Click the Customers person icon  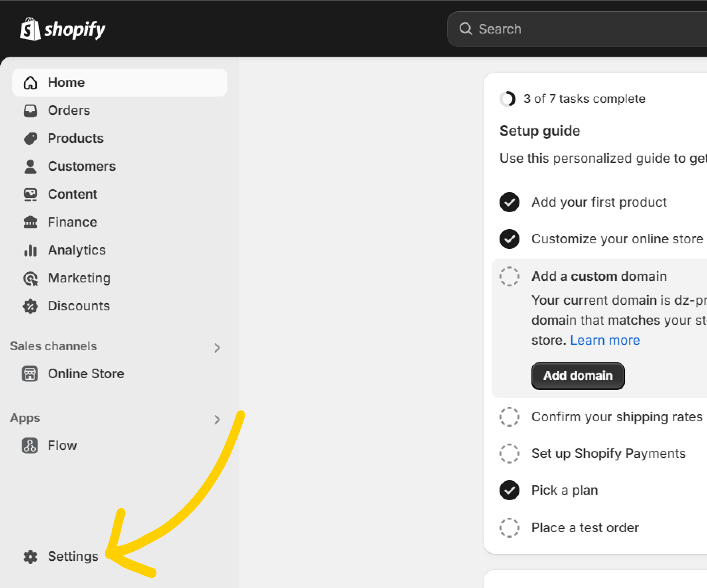pos(30,166)
